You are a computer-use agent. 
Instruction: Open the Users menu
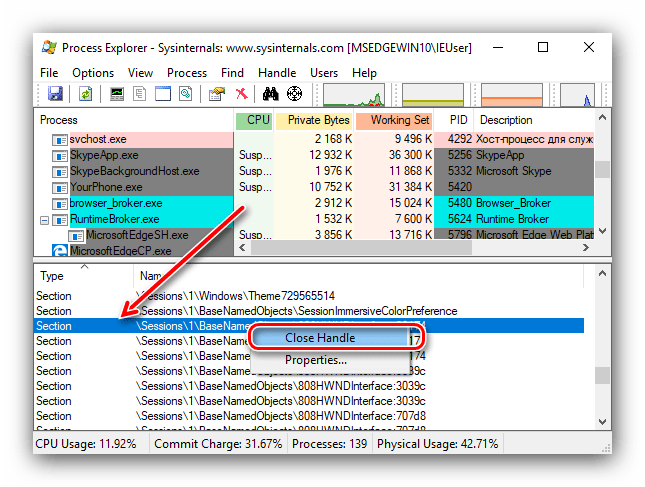pyautogui.click(x=324, y=73)
